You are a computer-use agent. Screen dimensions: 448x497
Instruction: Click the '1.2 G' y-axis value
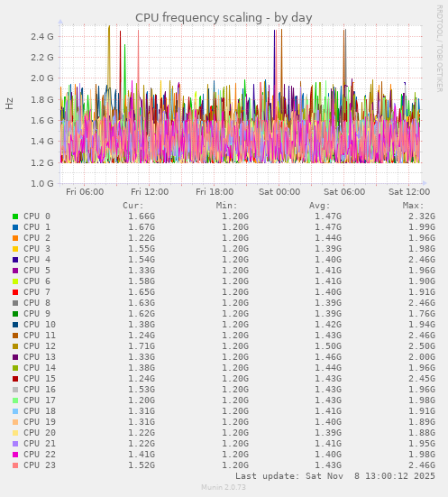click(42, 162)
